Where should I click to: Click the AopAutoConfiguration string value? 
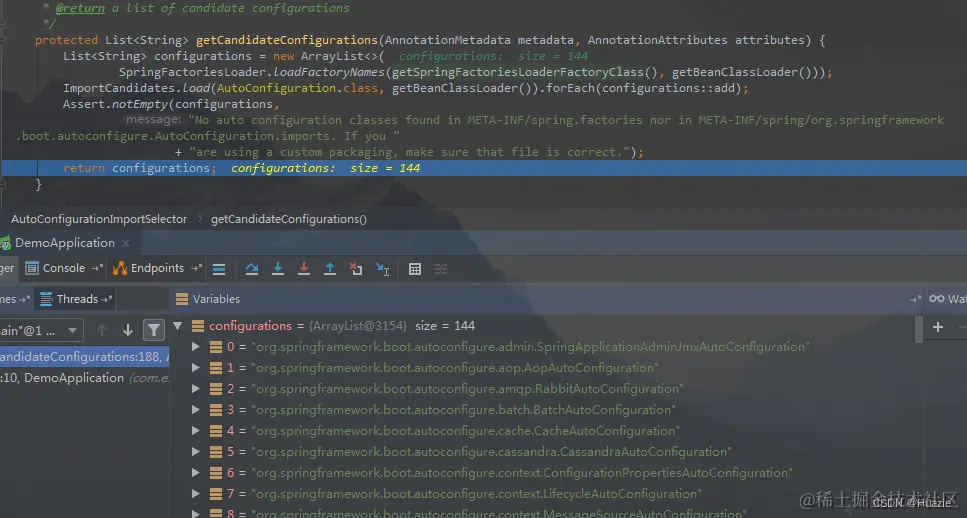[x=455, y=368]
